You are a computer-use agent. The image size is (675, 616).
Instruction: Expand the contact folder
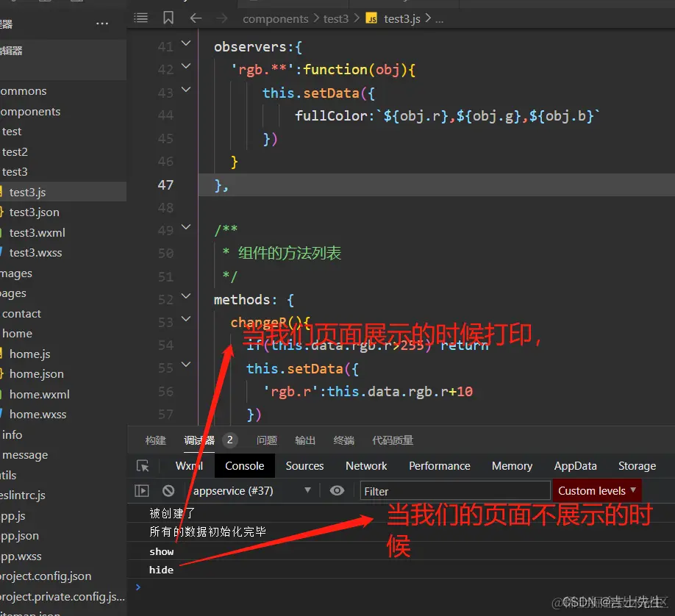pyautogui.click(x=63, y=313)
